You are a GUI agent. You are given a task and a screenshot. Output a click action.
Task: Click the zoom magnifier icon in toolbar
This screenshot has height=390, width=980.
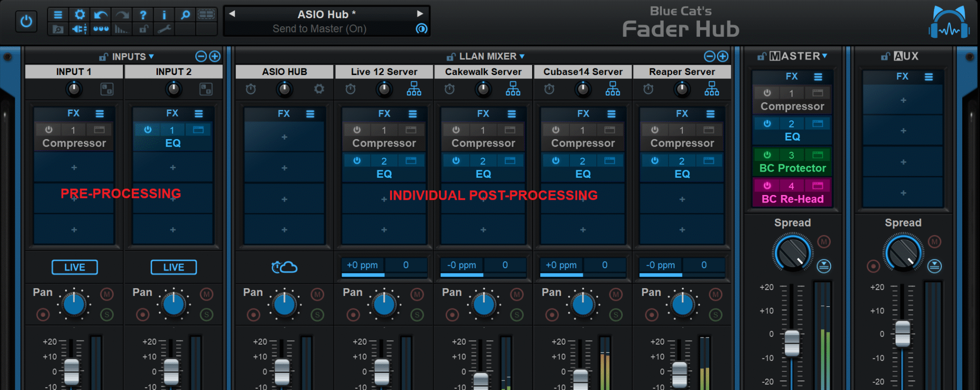tap(185, 15)
